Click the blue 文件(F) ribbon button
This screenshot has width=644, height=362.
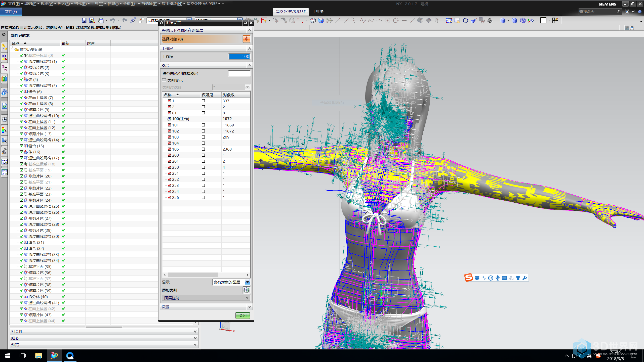pos(11,12)
